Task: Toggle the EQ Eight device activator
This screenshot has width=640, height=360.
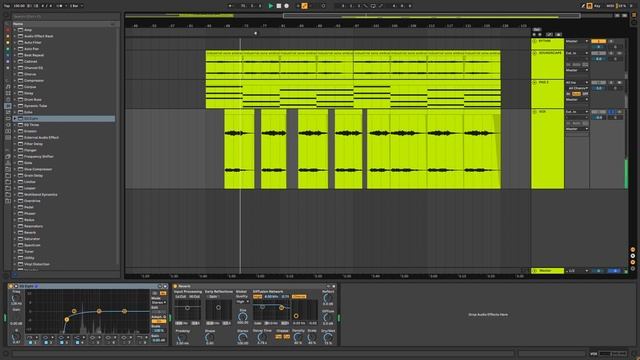Action: [11, 287]
